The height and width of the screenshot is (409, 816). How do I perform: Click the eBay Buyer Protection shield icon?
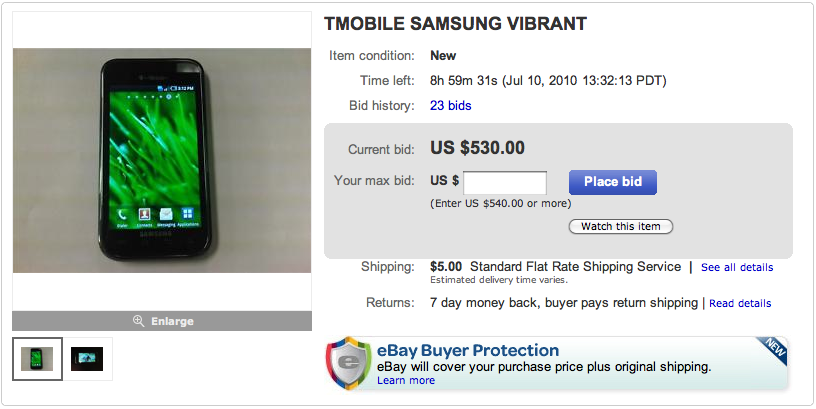347,363
